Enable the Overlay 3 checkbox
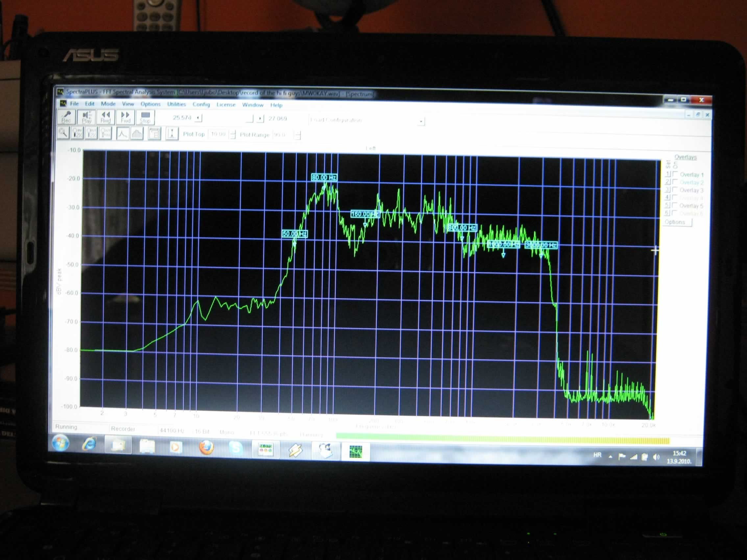The height and width of the screenshot is (560, 747). click(675, 190)
